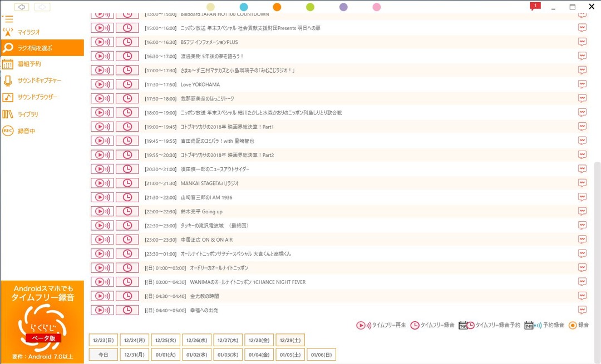The height and width of the screenshot is (364, 601).
Task: Select date 12/26(水)
Action: (x=196, y=340)
